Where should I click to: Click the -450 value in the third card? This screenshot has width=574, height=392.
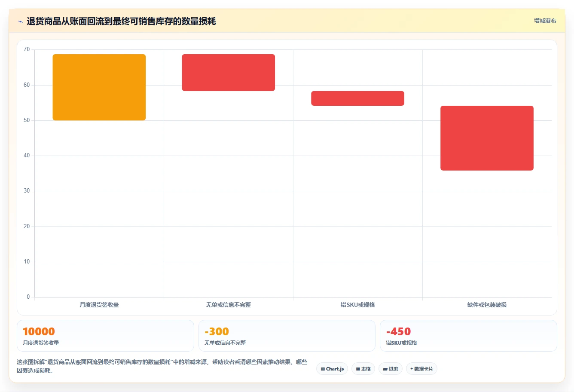click(x=398, y=331)
